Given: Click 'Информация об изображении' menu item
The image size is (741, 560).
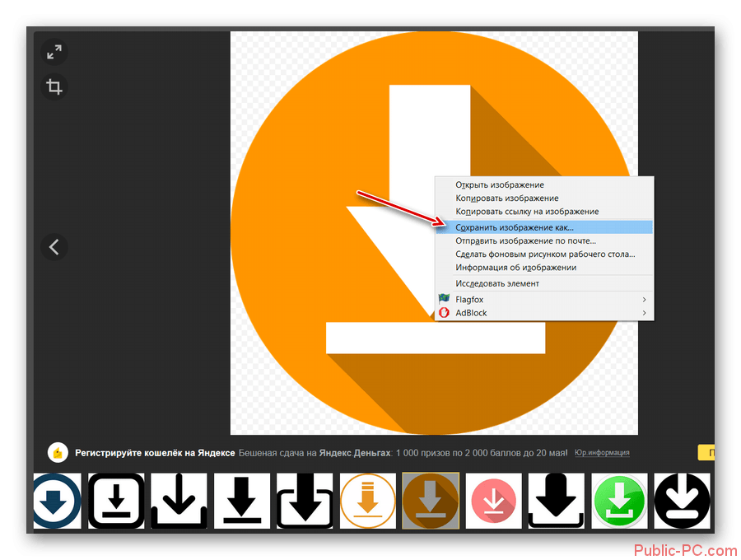Looking at the screenshot, I should pyautogui.click(x=515, y=268).
